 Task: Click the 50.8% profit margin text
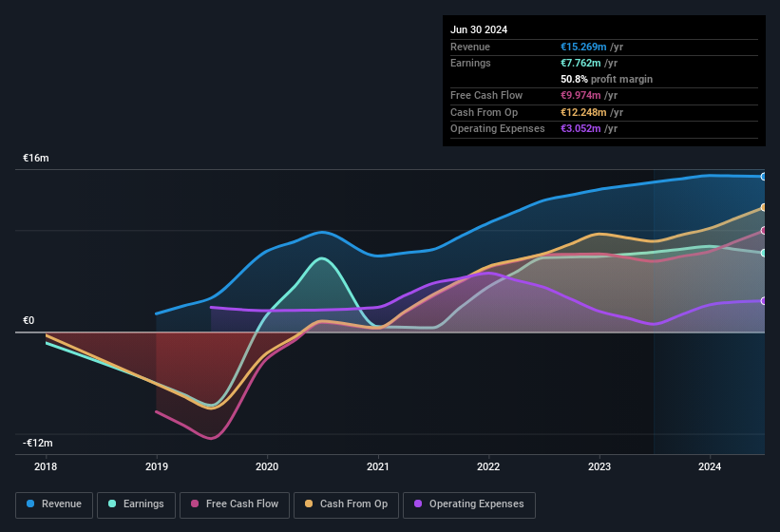(x=606, y=79)
